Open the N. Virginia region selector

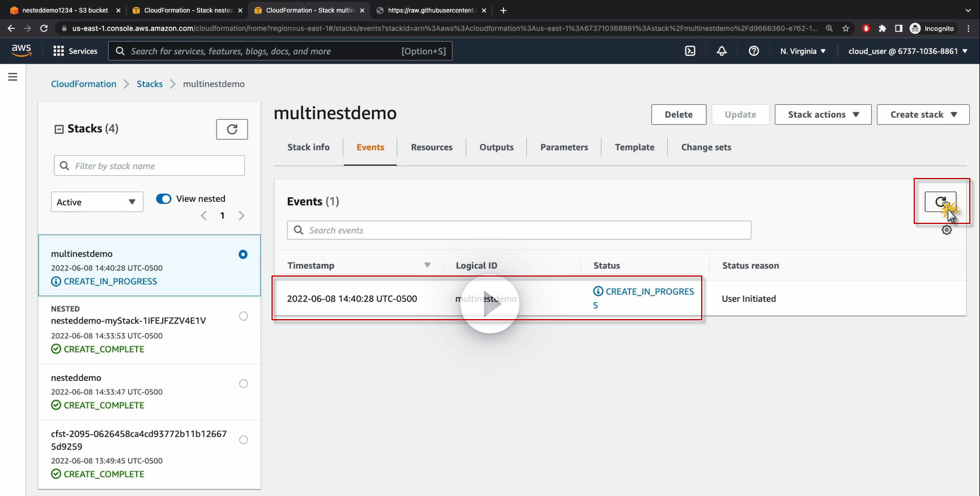[803, 51]
